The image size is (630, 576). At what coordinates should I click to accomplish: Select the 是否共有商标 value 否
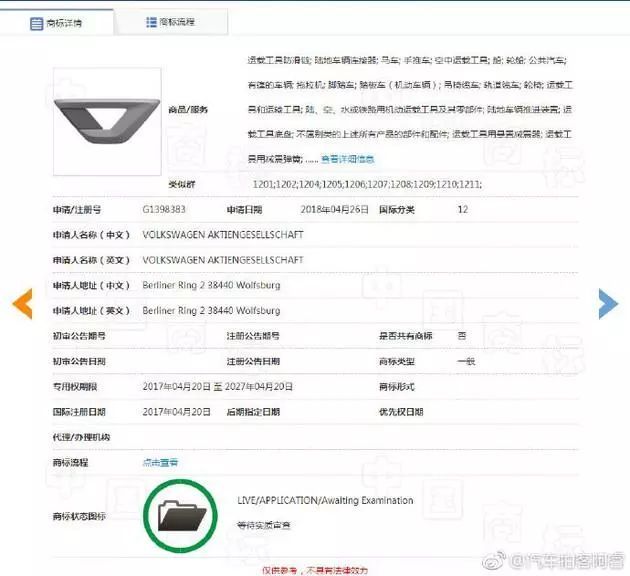[462, 336]
